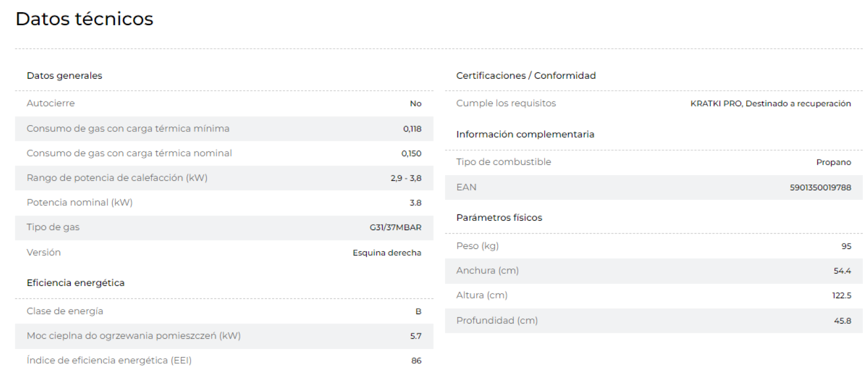Select the Certificaciones / Conformidad header
868x389 pixels.
tap(526, 76)
